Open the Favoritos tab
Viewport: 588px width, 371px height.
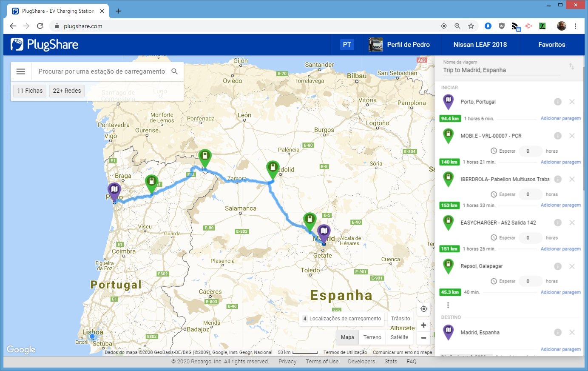[551, 45]
